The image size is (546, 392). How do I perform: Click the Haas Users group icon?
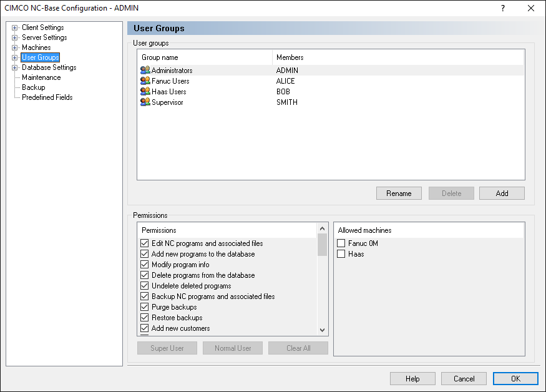pos(145,92)
